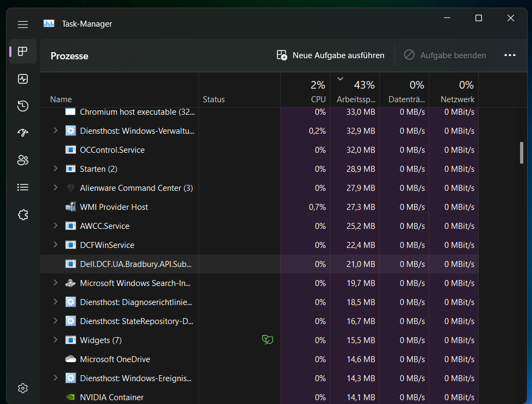Image resolution: width=532 pixels, height=404 pixels.
Task: Open the App history page in sidebar
Action: pos(23,106)
